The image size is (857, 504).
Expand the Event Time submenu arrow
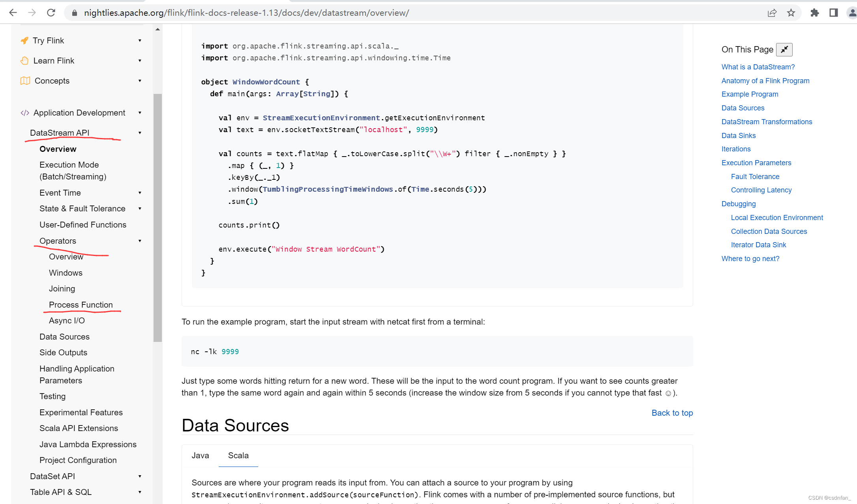[140, 193]
